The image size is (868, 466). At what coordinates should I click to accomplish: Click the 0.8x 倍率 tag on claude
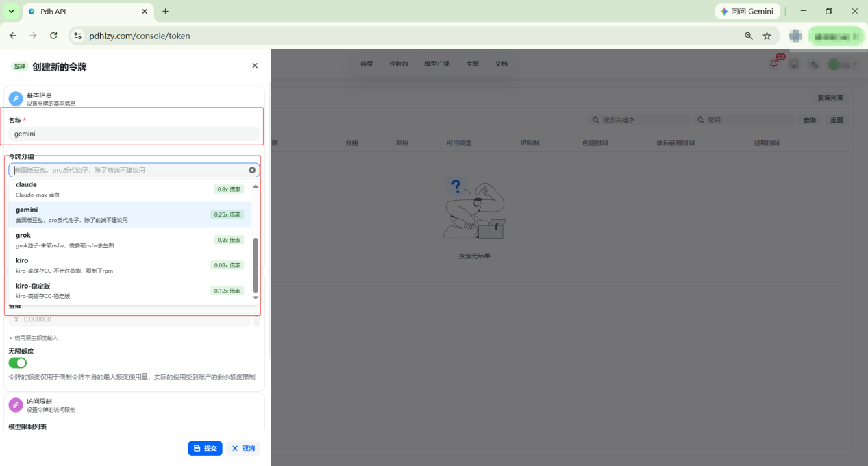tap(229, 189)
